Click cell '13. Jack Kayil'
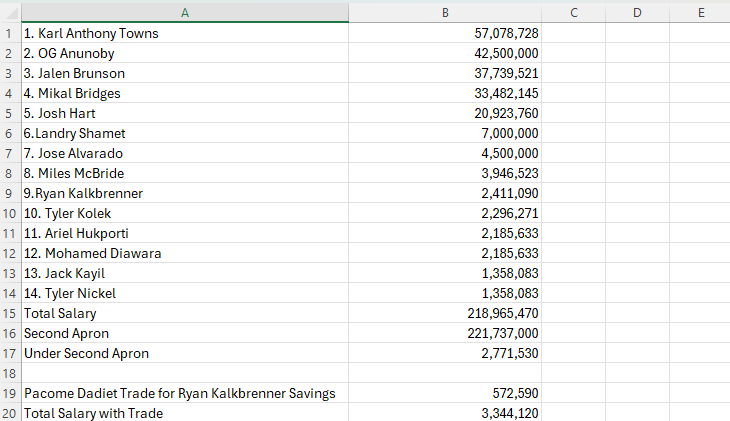This screenshot has height=421, width=730. pos(185,273)
